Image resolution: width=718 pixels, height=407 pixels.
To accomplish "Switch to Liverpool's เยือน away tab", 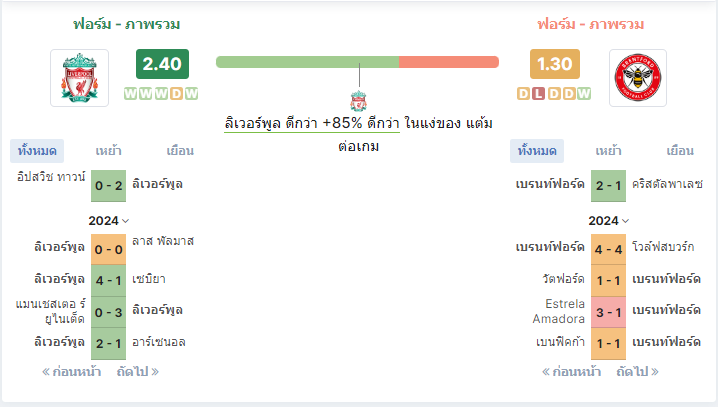I will [x=180, y=151].
